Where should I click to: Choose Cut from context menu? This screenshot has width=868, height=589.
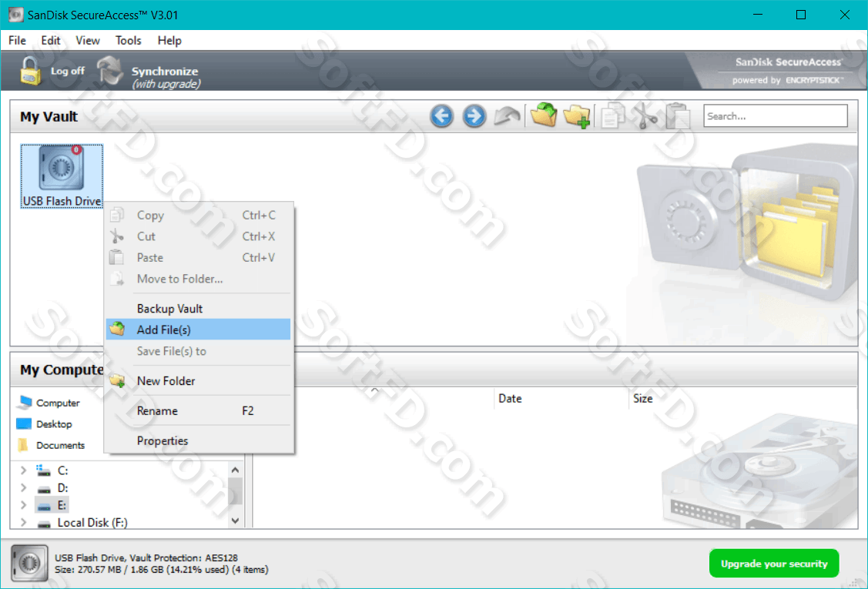(198, 236)
